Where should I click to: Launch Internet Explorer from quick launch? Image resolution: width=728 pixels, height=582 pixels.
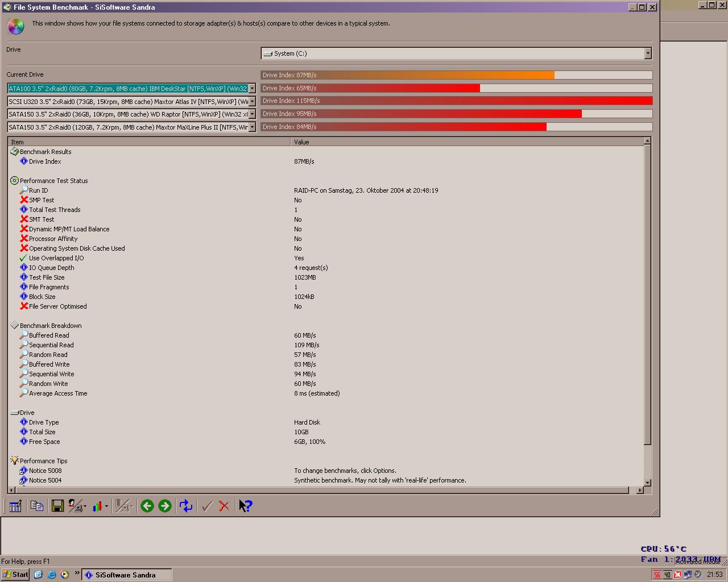tap(52, 575)
